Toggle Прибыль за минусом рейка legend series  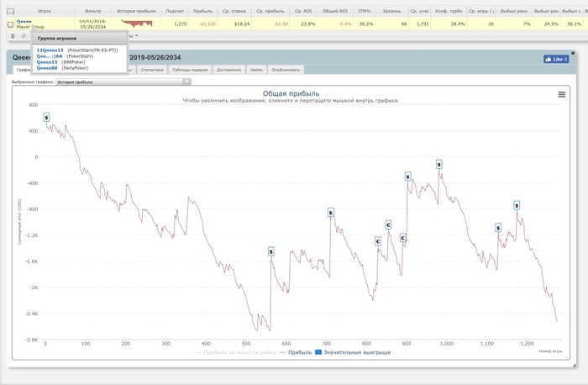coord(235,352)
